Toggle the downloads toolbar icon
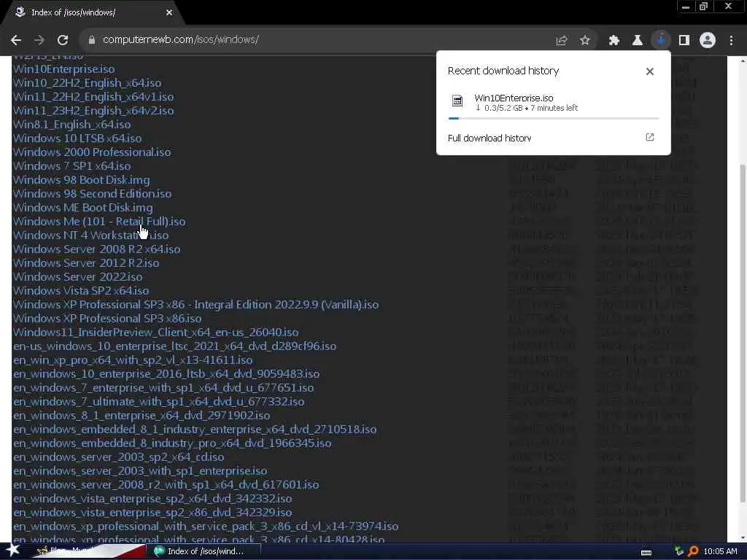Viewport: 747px width, 560px height. (661, 41)
